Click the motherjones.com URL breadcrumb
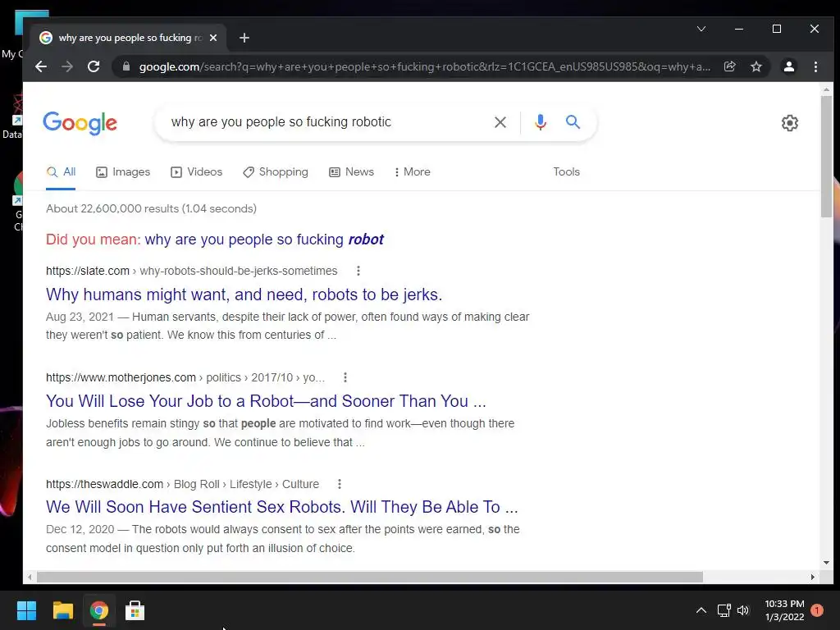This screenshot has width=840, height=630. pos(185,377)
